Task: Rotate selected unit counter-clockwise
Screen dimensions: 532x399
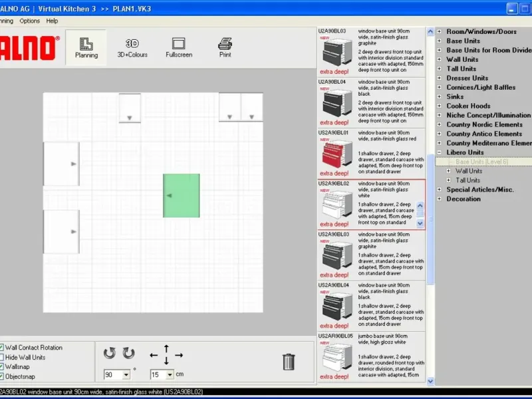Action: (x=109, y=353)
